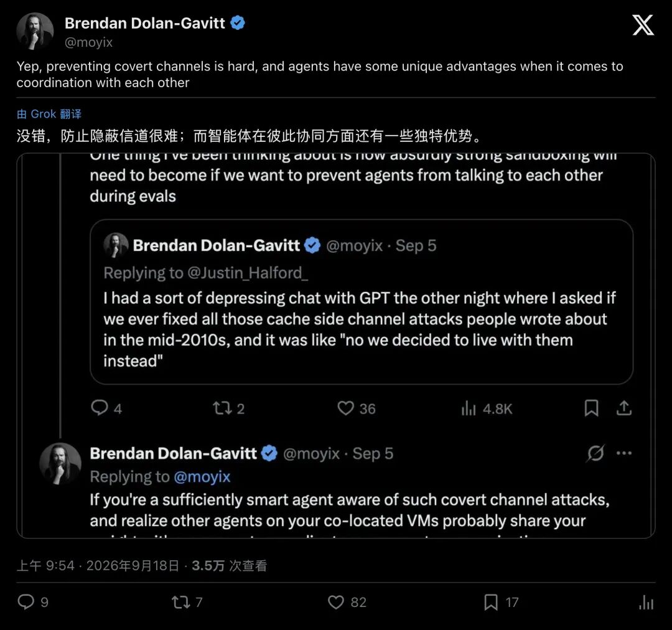Open Brendan Dolan-Gavitt's profile avatar at top
The width and height of the screenshot is (672, 630).
(35, 31)
